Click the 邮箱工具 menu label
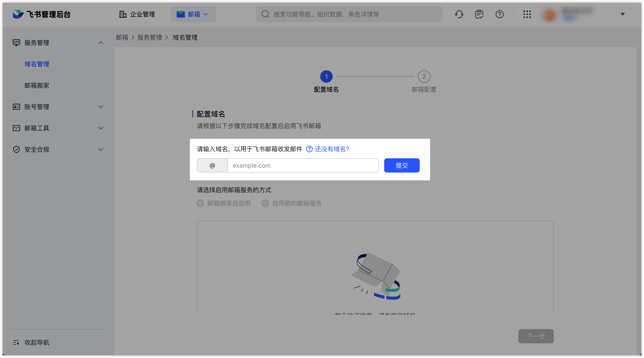The height and width of the screenshot is (358, 644). point(37,128)
